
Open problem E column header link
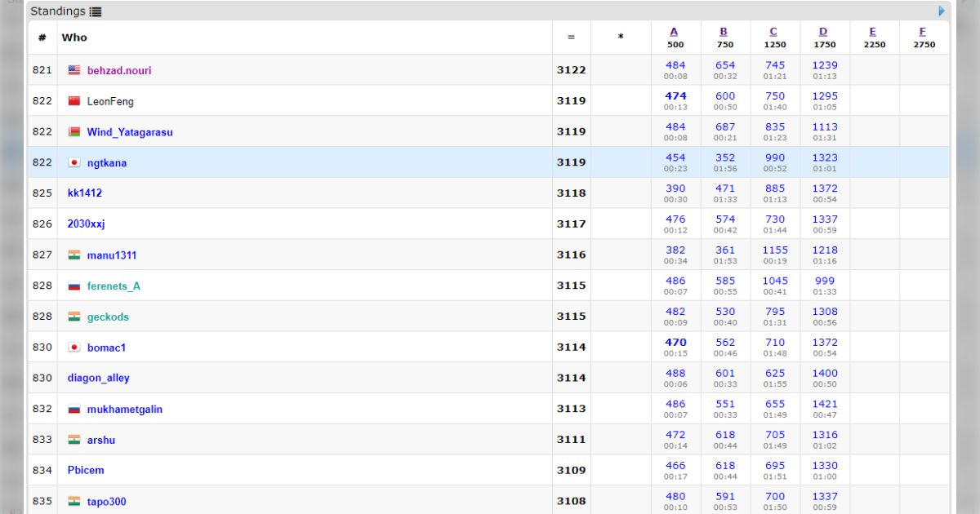874,32
